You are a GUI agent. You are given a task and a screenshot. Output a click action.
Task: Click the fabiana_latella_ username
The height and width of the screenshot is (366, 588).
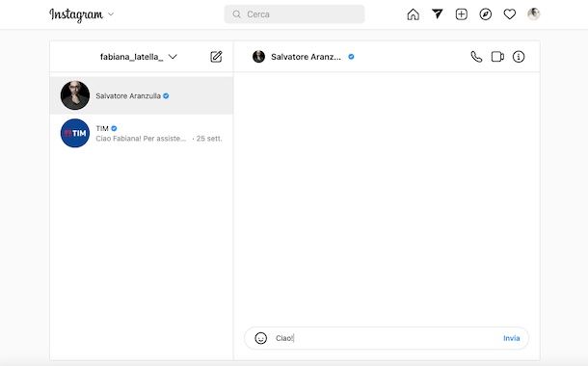point(131,57)
